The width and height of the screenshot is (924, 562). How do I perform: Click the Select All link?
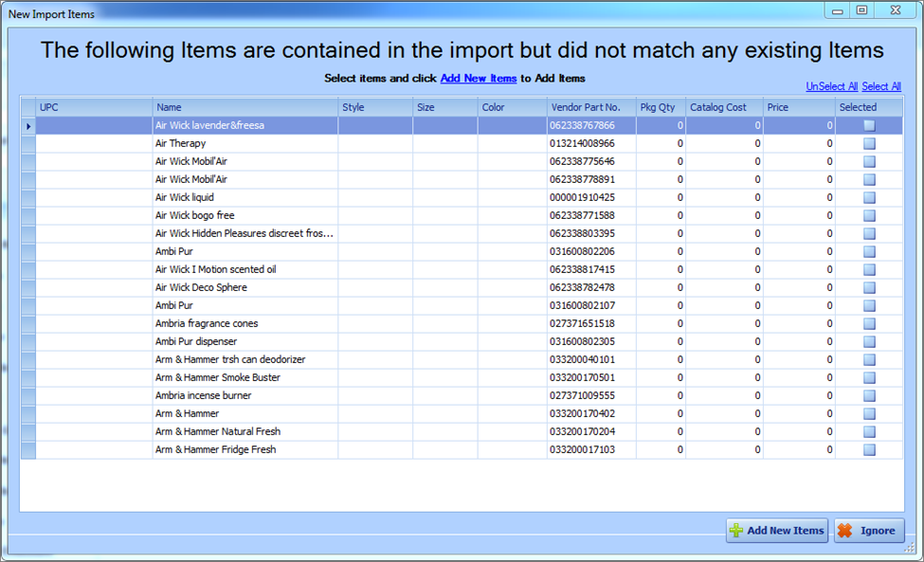pos(881,87)
